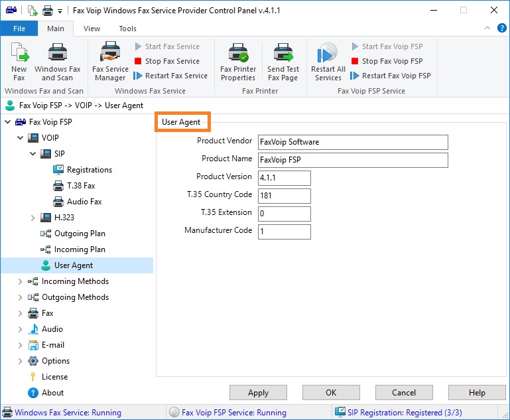Open Windows Fax and Scan

click(x=57, y=62)
